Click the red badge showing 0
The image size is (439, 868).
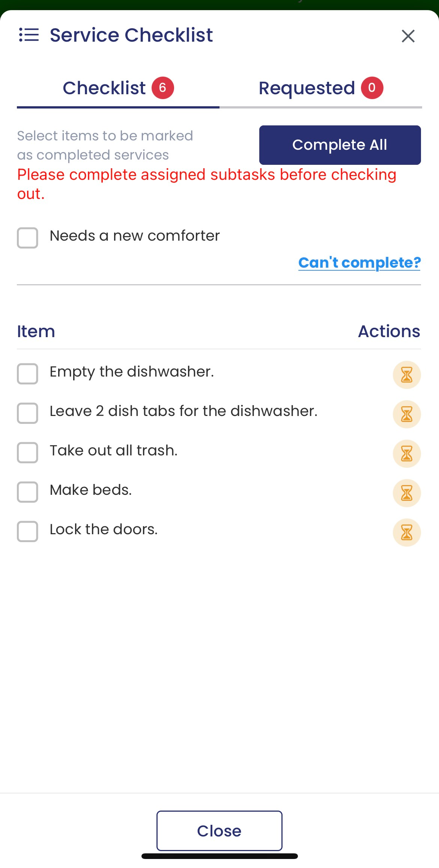[x=372, y=87]
